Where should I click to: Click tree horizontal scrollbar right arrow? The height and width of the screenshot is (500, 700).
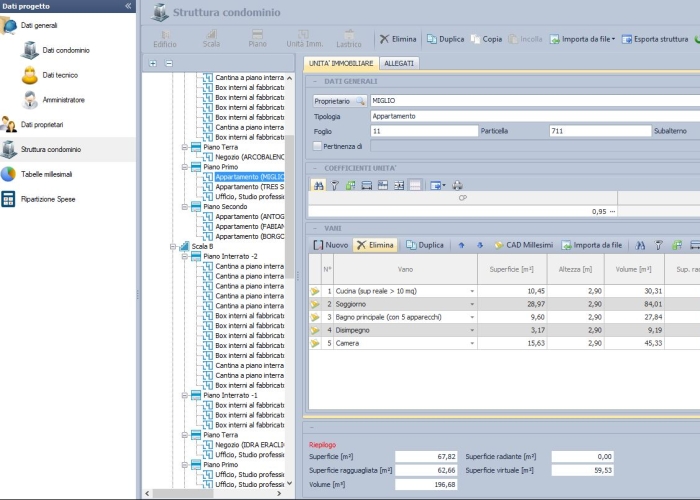279,494
